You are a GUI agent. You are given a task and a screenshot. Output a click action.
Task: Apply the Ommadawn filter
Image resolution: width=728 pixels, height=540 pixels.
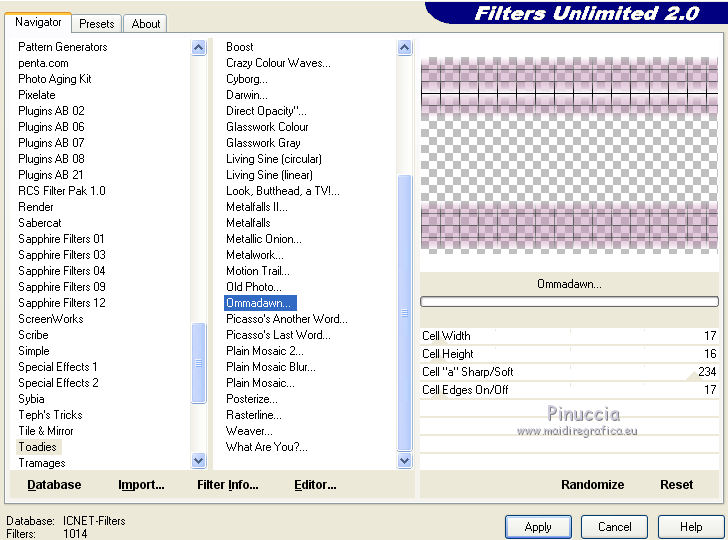538,527
